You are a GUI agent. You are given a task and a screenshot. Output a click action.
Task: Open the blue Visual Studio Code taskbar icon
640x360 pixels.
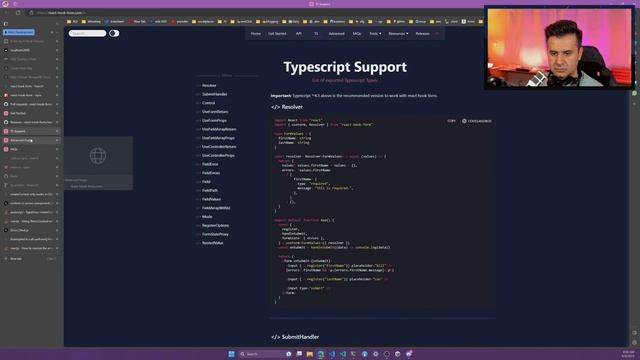pos(332,354)
